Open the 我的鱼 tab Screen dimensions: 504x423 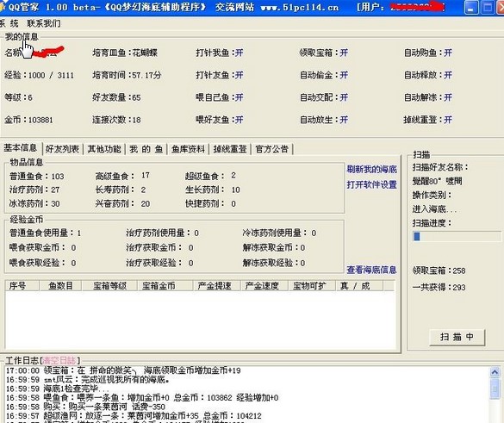click(x=146, y=149)
